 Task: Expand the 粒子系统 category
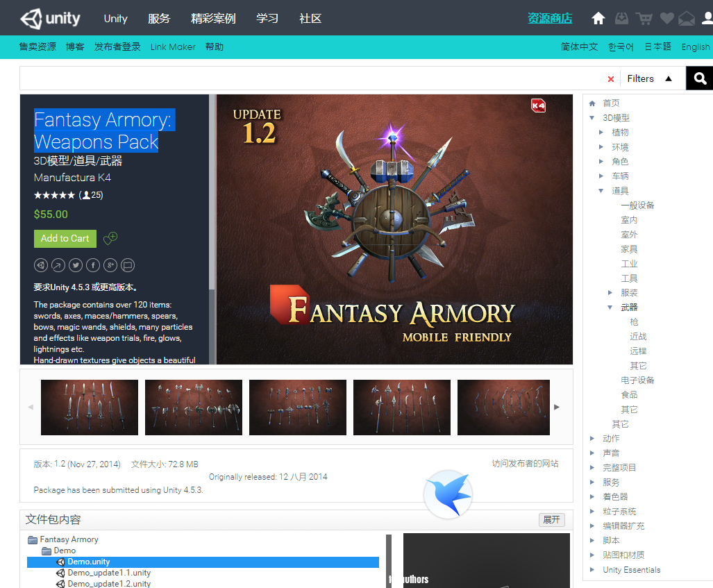tap(592, 511)
